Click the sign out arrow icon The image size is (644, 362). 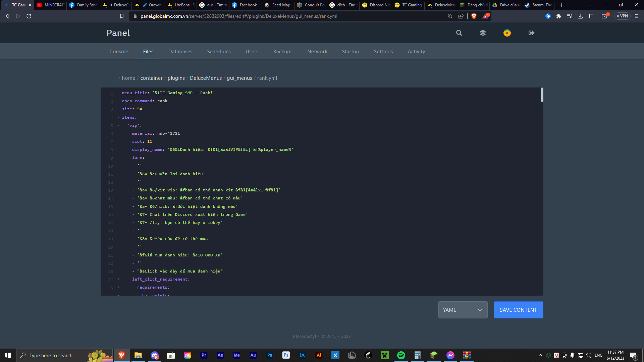point(531,33)
